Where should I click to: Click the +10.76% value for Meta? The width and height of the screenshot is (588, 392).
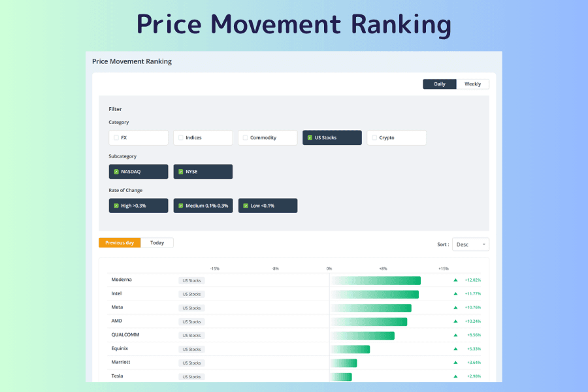pos(472,308)
